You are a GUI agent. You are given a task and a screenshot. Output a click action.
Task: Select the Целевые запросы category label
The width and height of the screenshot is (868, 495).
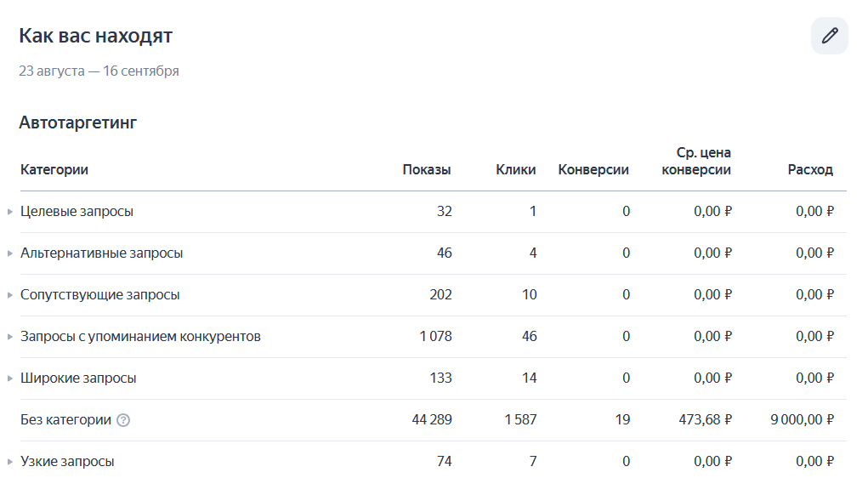[x=77, y=212]
